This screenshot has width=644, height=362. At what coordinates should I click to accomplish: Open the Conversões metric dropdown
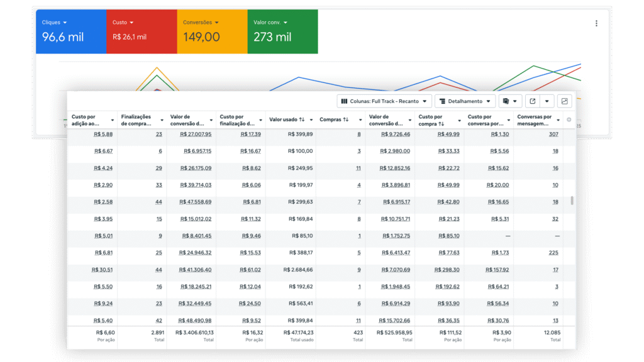pyautogui.click(x=217, y=23)
